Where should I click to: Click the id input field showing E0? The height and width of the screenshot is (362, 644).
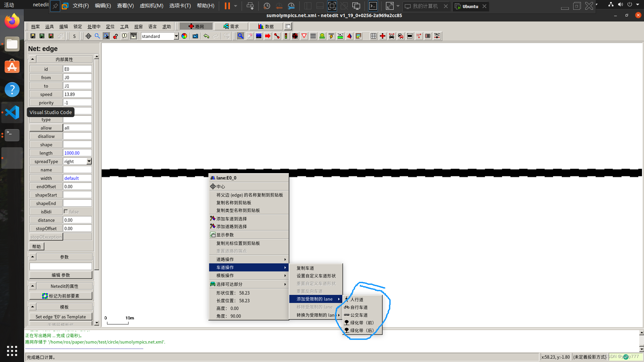(78, 69)
